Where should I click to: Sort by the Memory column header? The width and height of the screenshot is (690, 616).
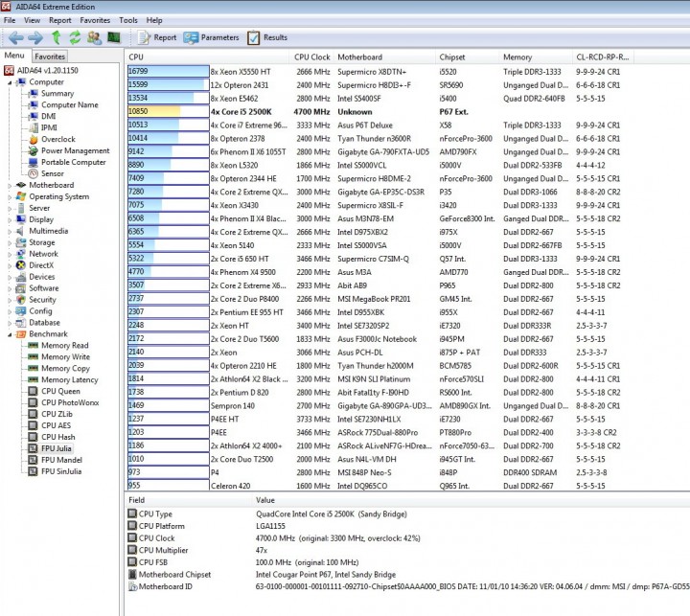point(536,57)
